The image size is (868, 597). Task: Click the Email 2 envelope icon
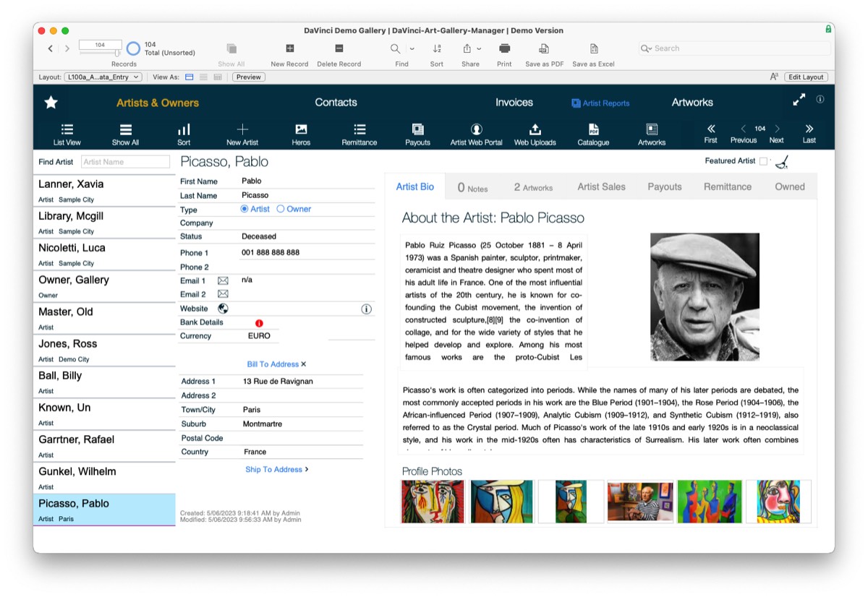pyautogui.click(x=223, y=294)
